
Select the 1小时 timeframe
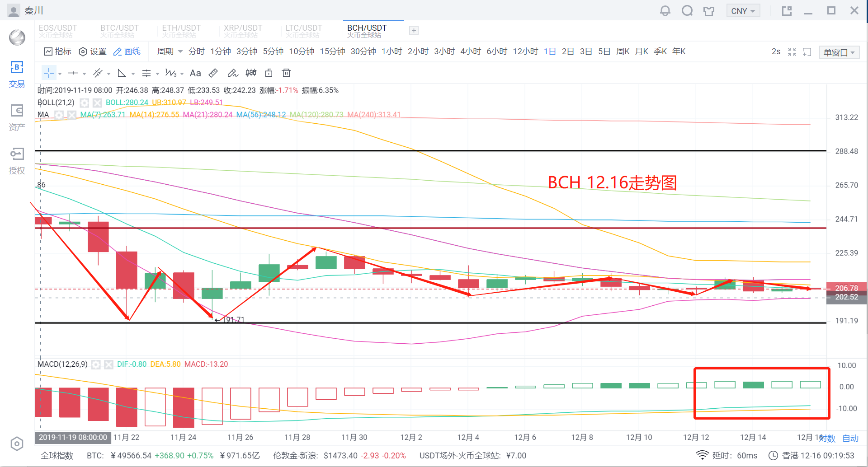coord(392,51)
